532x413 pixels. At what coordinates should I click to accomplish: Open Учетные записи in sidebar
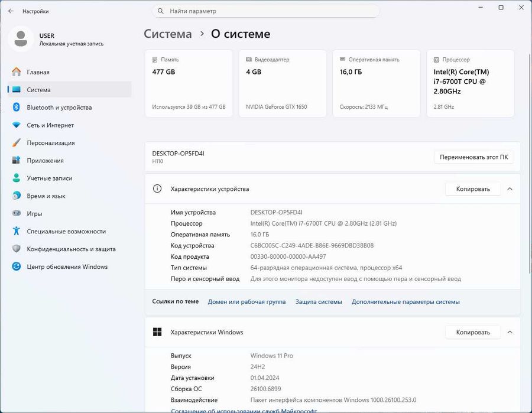[70, 178]
